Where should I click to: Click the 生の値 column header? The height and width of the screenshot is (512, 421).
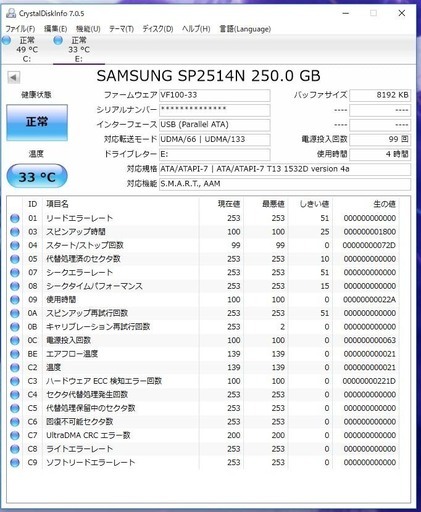(x=384, y=204)
